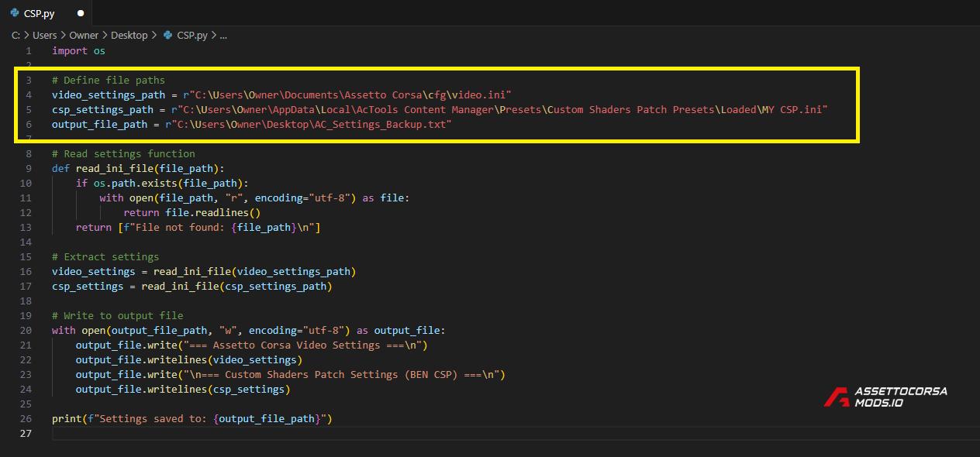Screen dimensions: 980x457
Task: Click the 'with open(file_path, "r"' line
Action: point(254,198)
